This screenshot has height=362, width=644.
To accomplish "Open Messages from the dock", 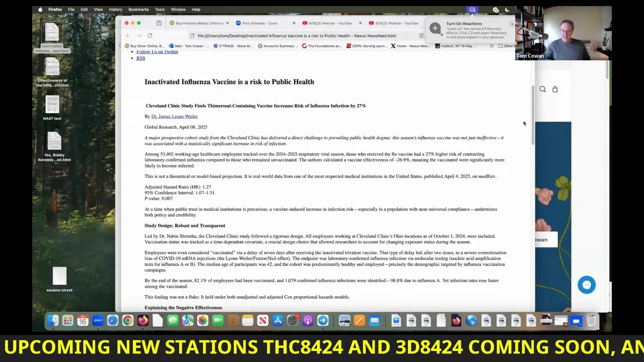I will pyautogui.click(x=173, y=321).
